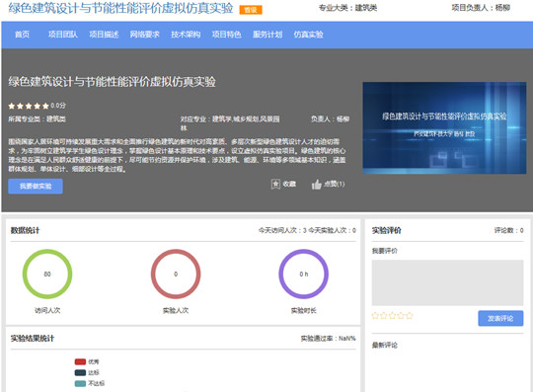Click the thumbs-up 点赞 icon
This screenshot has height=392, width=533.
(317, 185)
